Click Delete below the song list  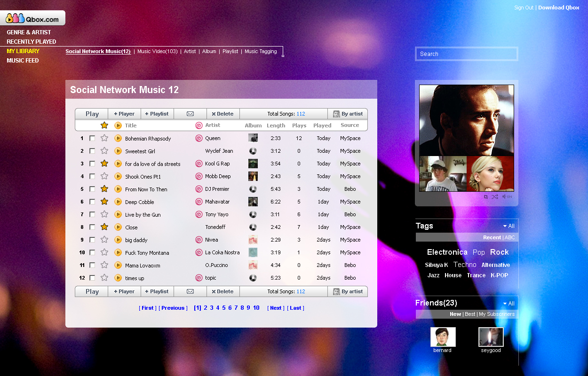(x=223, y=291)
